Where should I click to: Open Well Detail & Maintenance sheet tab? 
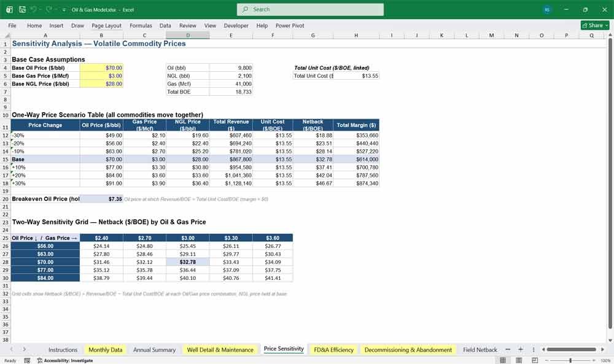(x=220, y=349)
